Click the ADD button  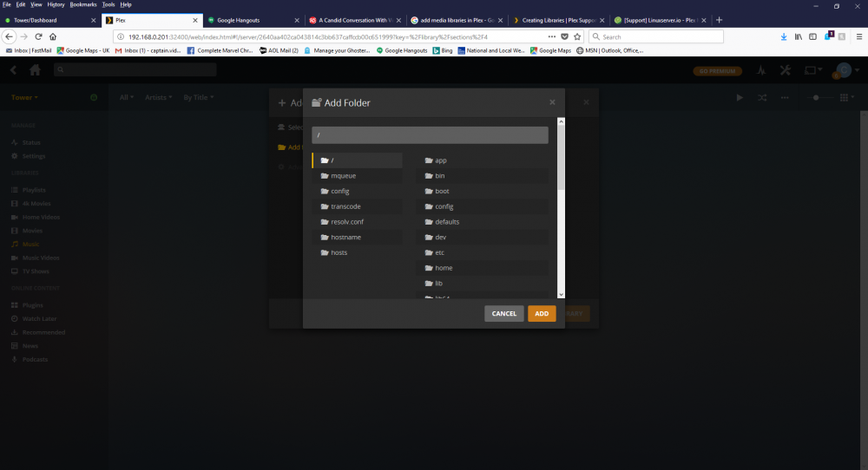[x=542, y=314]
